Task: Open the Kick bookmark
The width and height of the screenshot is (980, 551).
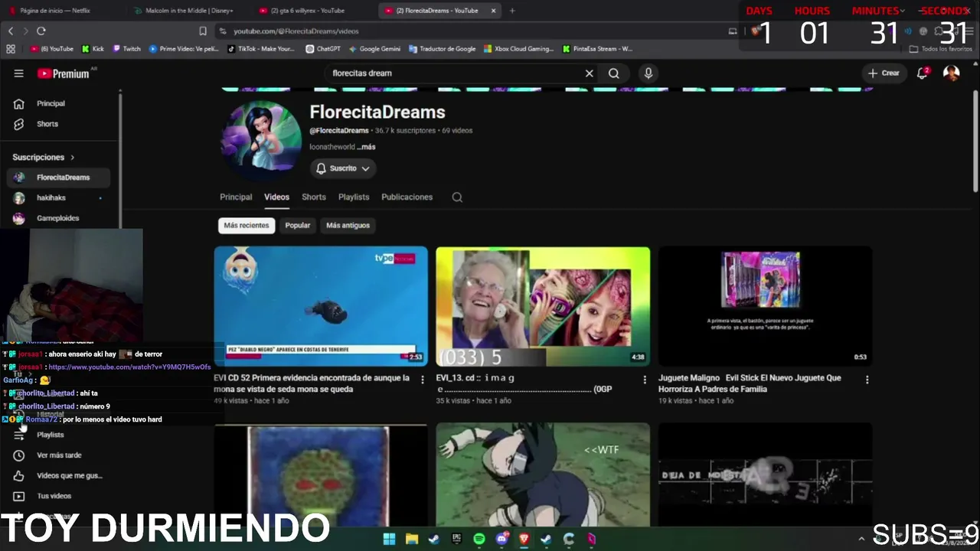Action: point(93,49)
